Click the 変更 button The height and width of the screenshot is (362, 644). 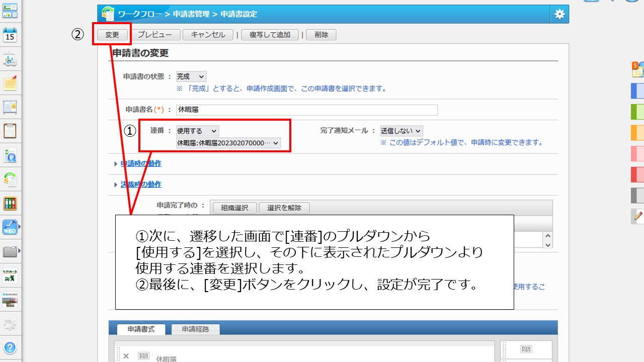tap(112, 35)
